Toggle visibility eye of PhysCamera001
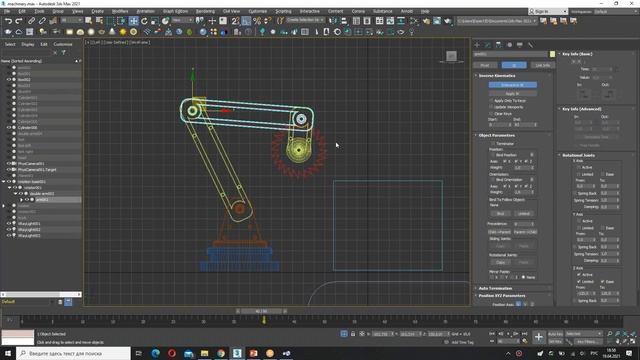Image resolution: width=640 pixels, height=360 pixels. tap(9, 164)
